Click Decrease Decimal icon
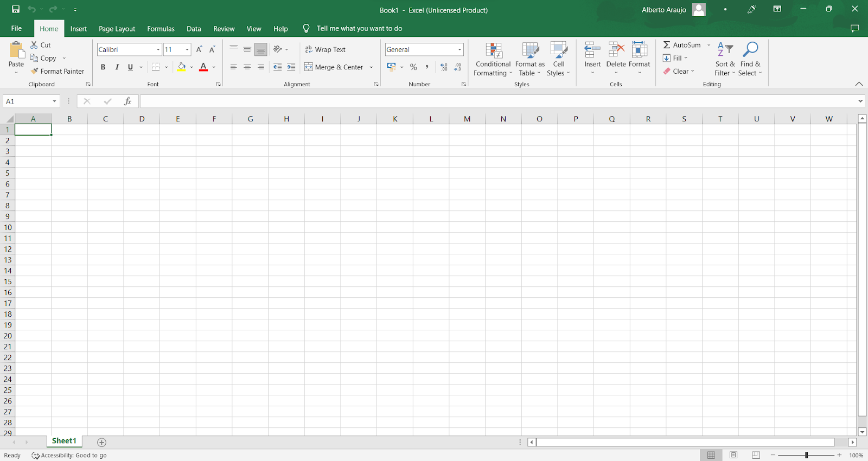868x461 pixels. coord(457,67)
